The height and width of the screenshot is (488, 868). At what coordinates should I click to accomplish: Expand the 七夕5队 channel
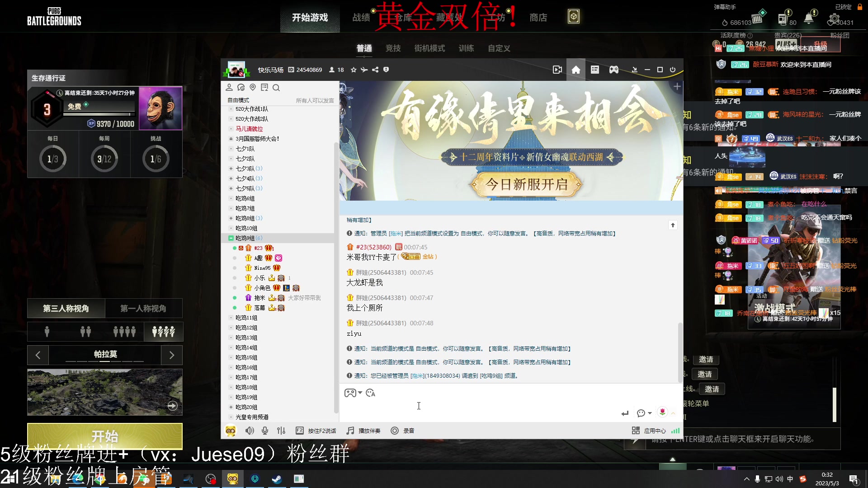click(231, 188)
